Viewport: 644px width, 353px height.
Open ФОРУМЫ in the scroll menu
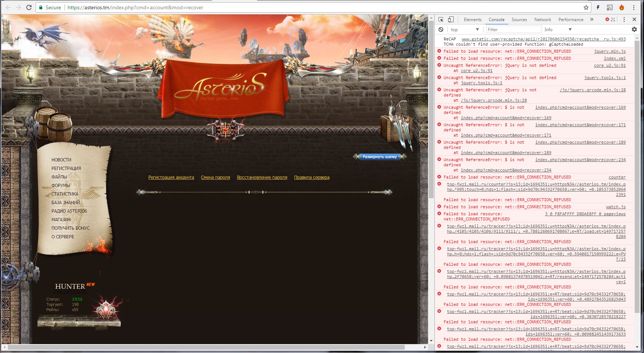60,186
